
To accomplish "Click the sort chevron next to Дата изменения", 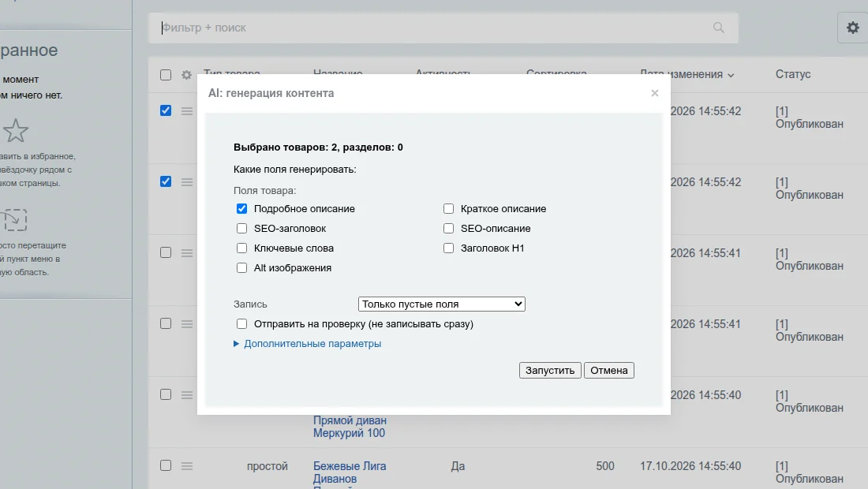I will (731, 75).
